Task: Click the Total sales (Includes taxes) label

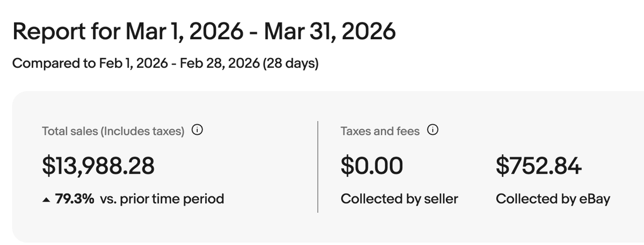Action: [113, 131]
